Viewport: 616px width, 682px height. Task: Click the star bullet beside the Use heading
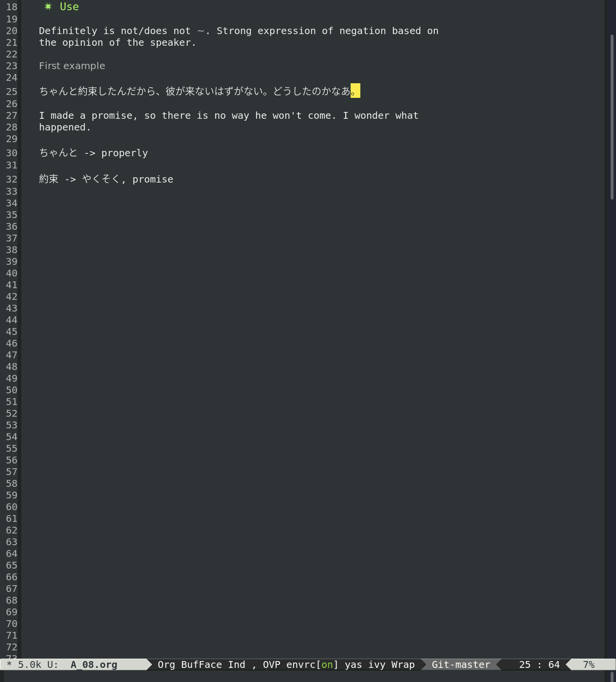[48, 6]
